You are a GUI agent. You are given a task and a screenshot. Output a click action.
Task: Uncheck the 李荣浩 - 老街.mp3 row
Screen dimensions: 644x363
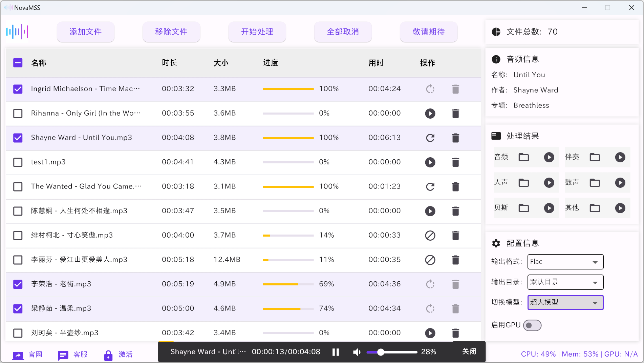18,284
